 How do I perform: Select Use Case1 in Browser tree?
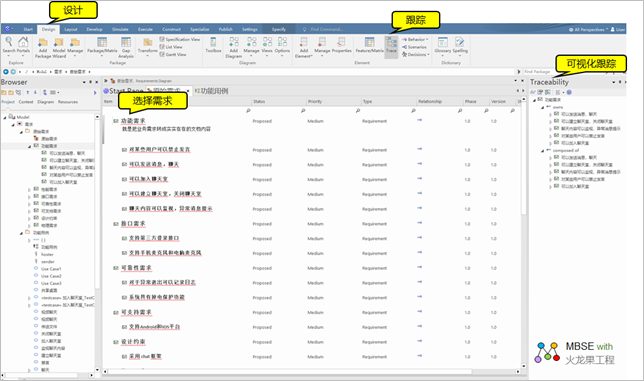click(51, 269)
